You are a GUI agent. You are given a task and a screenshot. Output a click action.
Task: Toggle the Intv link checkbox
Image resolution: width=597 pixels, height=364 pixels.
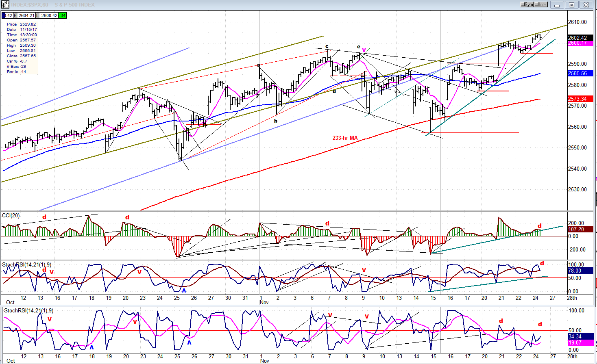tap(541, 4)
